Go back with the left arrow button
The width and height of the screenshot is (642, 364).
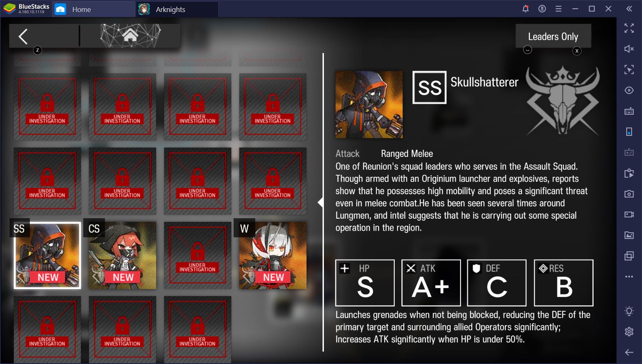click(x=24, y=36)
